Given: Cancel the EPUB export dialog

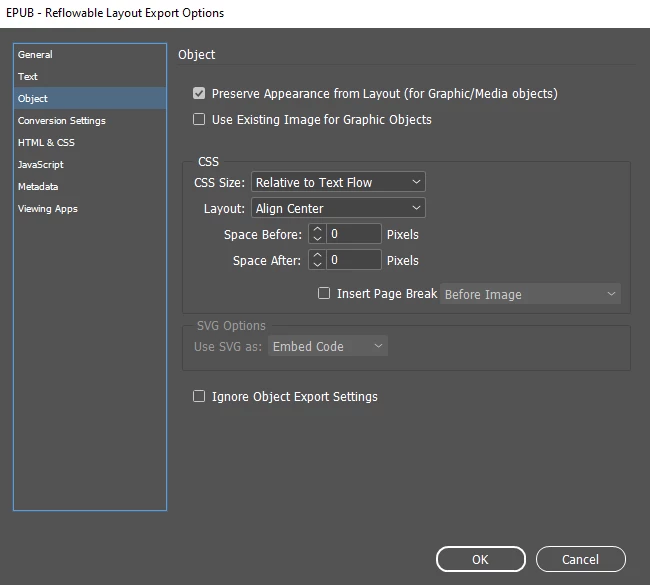Looking at the screenshot, I should click(x=580, y=559).
